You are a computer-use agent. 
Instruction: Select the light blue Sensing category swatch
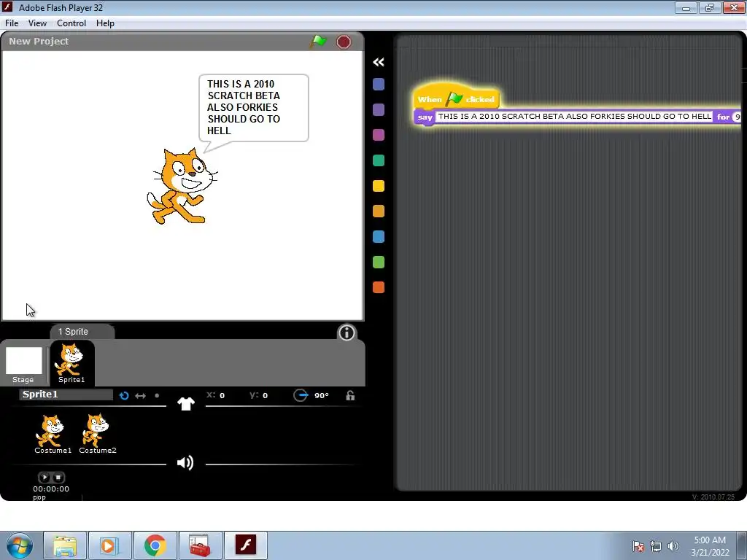pyautogui.click(x=379, y=237)
